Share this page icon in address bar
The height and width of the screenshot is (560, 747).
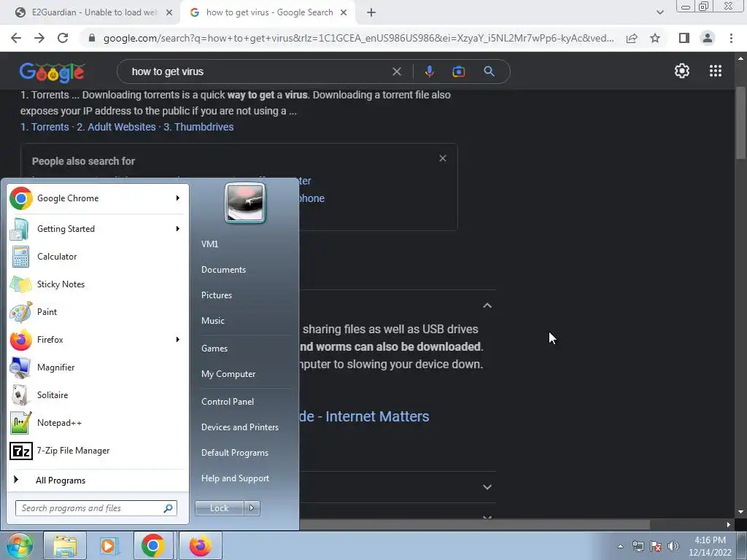point(632,38)
